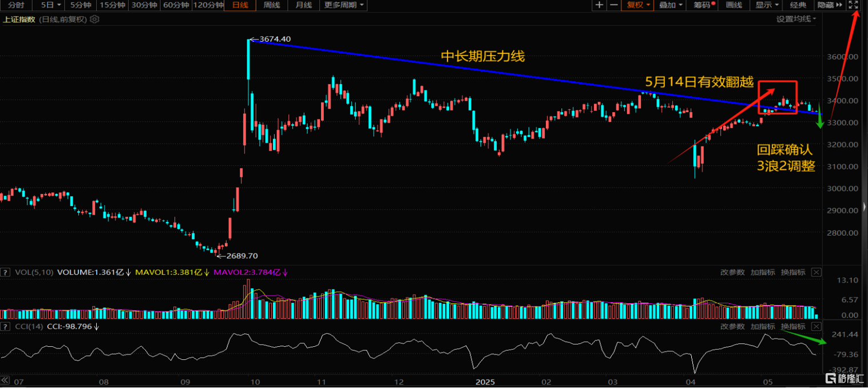Click the 3674.40 high price label
The width and height of the screenshot is (868, 388).
tap(275, 39)
